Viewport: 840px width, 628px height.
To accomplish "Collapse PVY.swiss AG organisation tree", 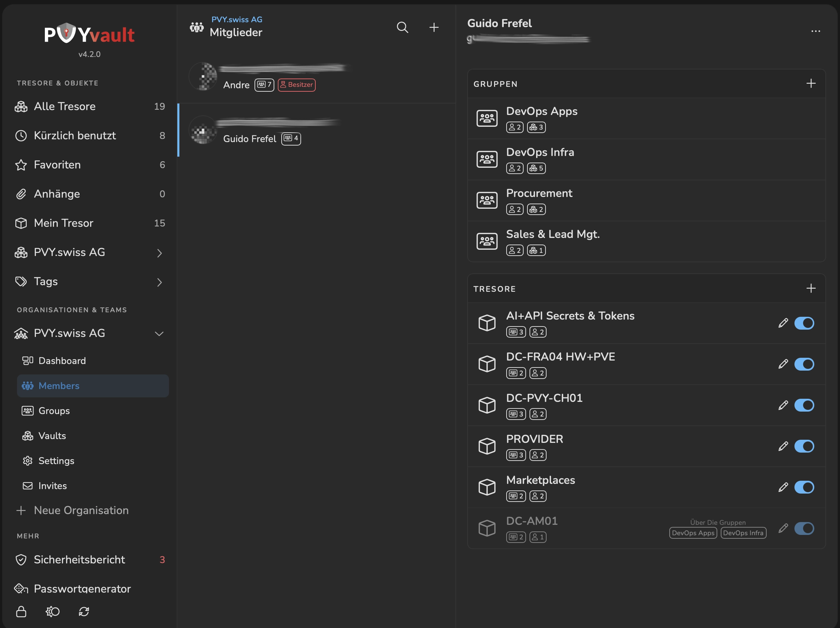I will coord(159,333).
